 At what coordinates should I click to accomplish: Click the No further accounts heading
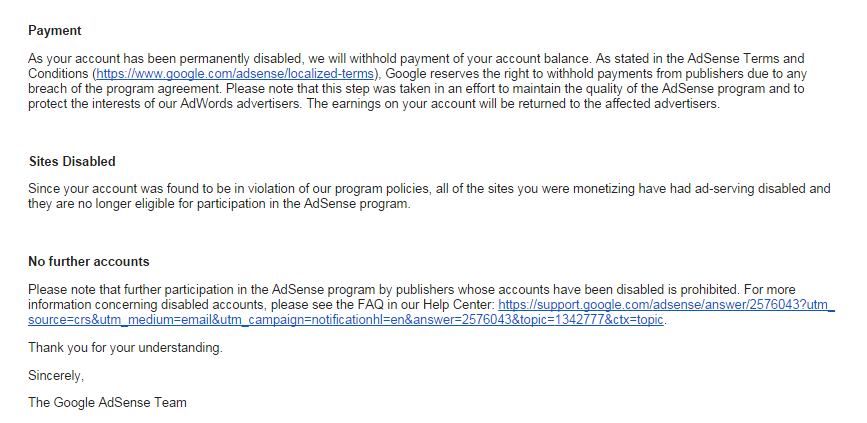coord(88,262)
